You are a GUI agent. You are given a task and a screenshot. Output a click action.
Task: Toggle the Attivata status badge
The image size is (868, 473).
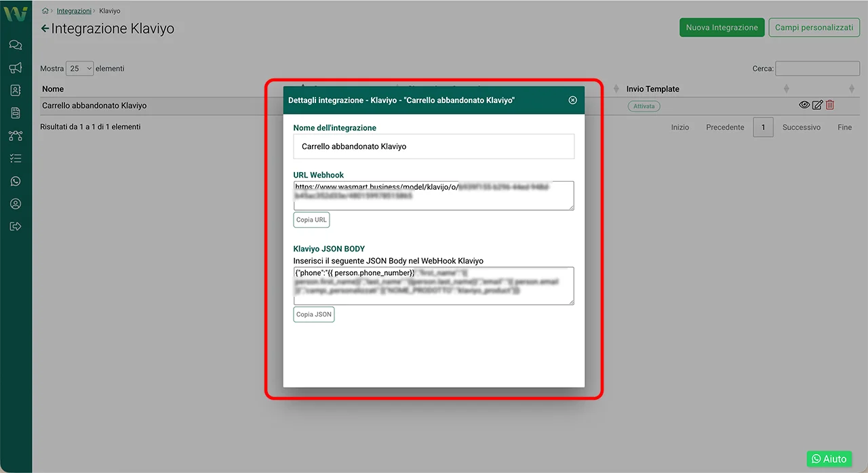tap(644, 106)
